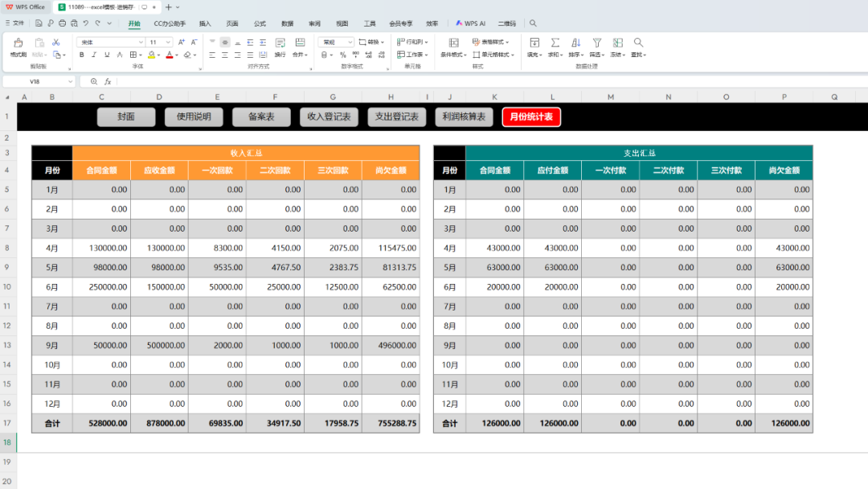Click the 支出登记表 navigation button
868x489 pixels.
(397, 117)
